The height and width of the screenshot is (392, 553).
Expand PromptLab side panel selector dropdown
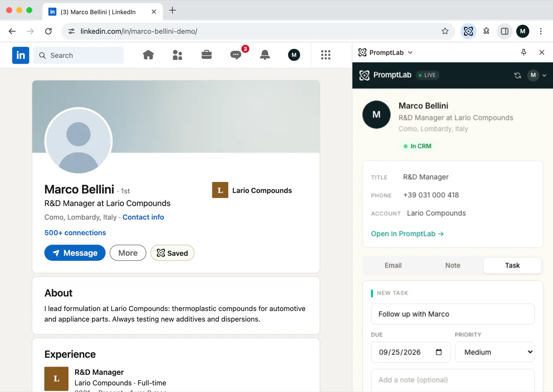[410, 53]
